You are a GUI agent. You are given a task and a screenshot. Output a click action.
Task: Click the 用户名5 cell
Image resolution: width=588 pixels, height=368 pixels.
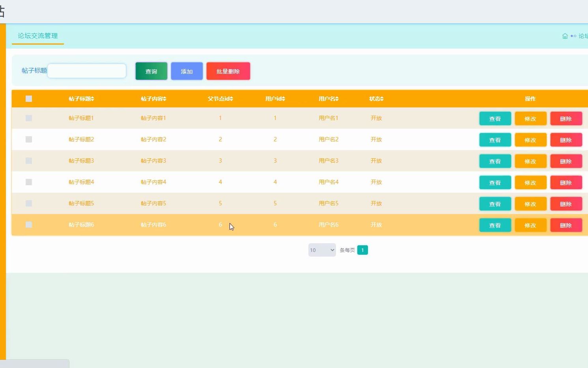pyautogui.click(x=329, y=203)
